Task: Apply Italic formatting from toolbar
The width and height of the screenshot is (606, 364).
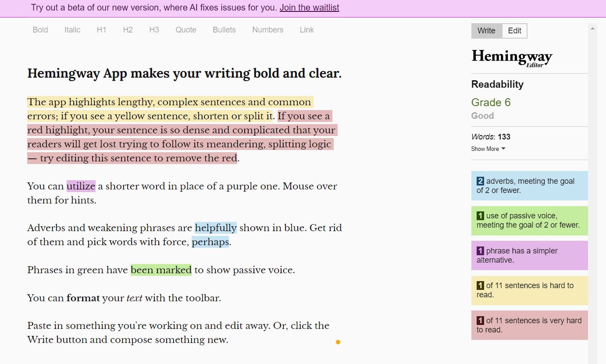Action: click(72, 30)
